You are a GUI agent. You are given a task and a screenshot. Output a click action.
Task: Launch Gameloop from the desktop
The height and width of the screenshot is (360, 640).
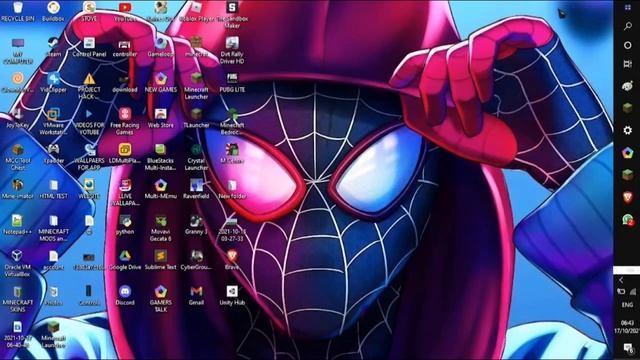coord(161,47)
